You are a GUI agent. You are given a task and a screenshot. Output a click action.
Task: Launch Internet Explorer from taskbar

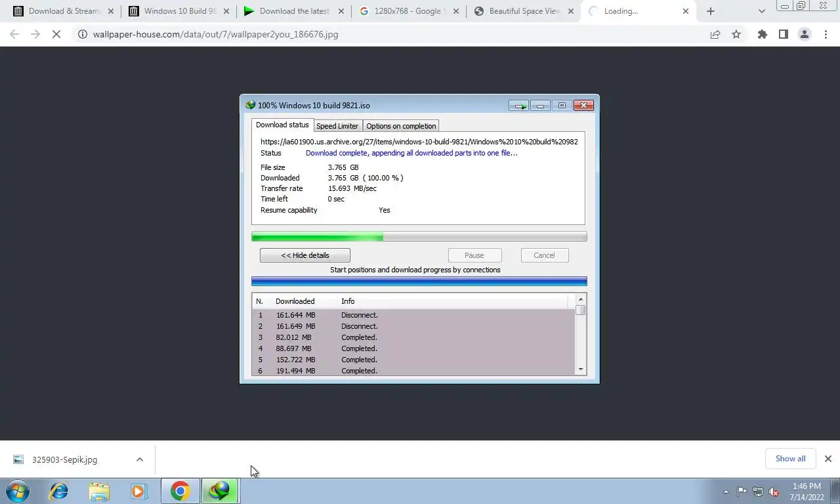coord(59,491)
